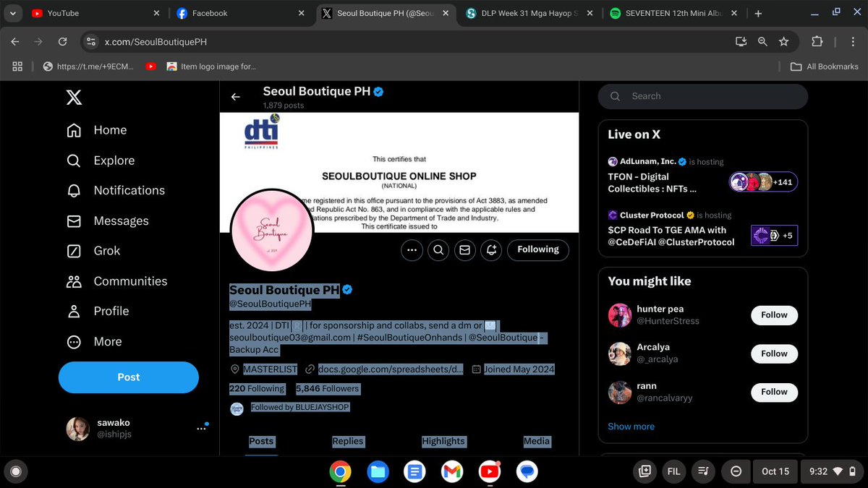Image resolution: width=868 pixels, height=488 pixels.
Task: Open the Extensions puzzle icon in Chrome
Action: [817, 42]
